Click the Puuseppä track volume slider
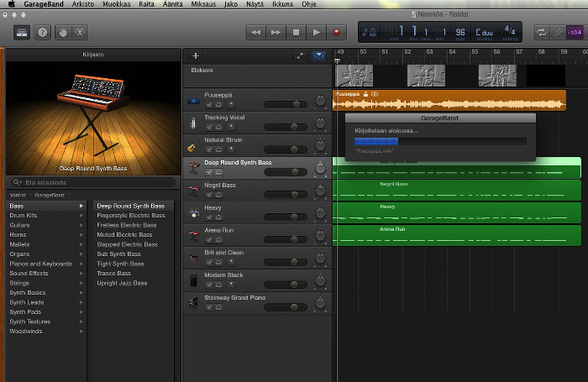This screenshot has width=588, height=382. pyautogui.click(x=286, y=105)
